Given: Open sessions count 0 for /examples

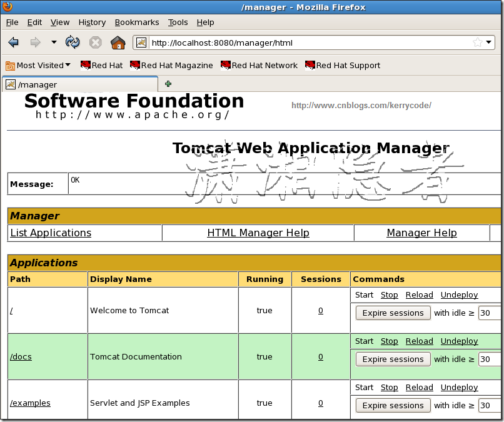Looking at the screenshot, I should 320,403.
